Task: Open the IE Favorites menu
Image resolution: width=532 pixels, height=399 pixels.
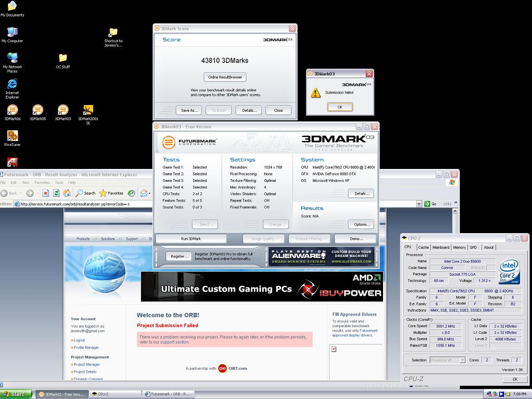Action: pos(42,183)
